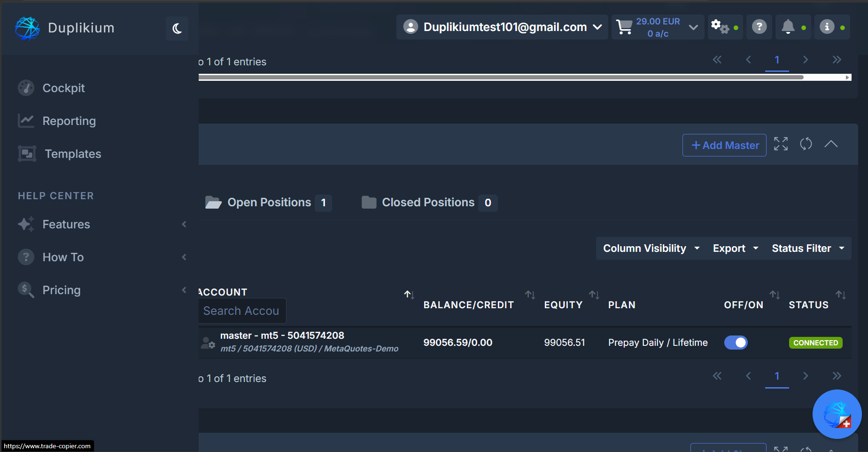868x452 pixels.
Task: Click the CONNECTED status badge
Action: (815, 343)
